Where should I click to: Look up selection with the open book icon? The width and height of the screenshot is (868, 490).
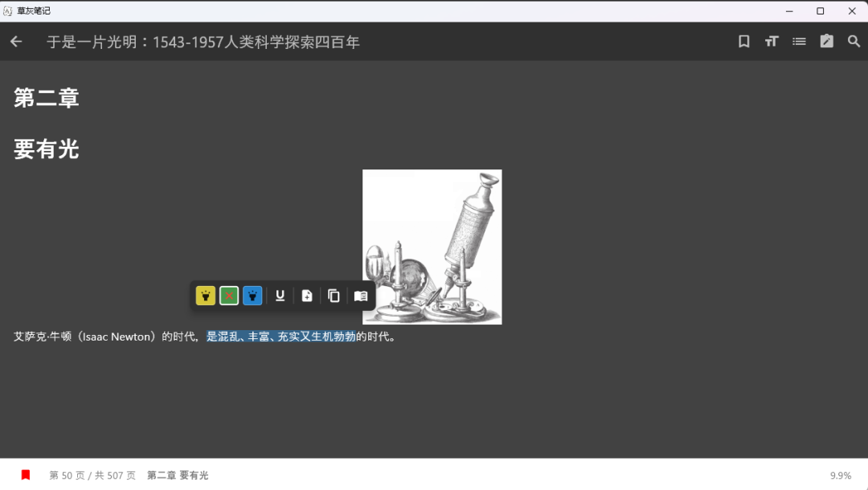tap(361, 296)
